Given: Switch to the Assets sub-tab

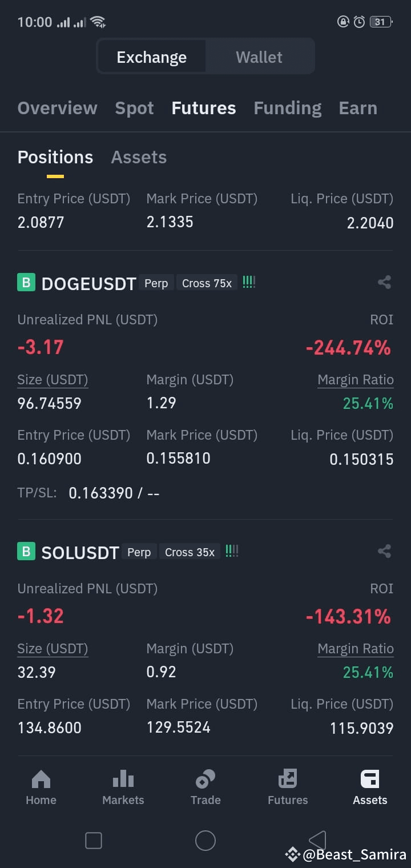Looking at the screenshot, I should [x=139, y=157].
